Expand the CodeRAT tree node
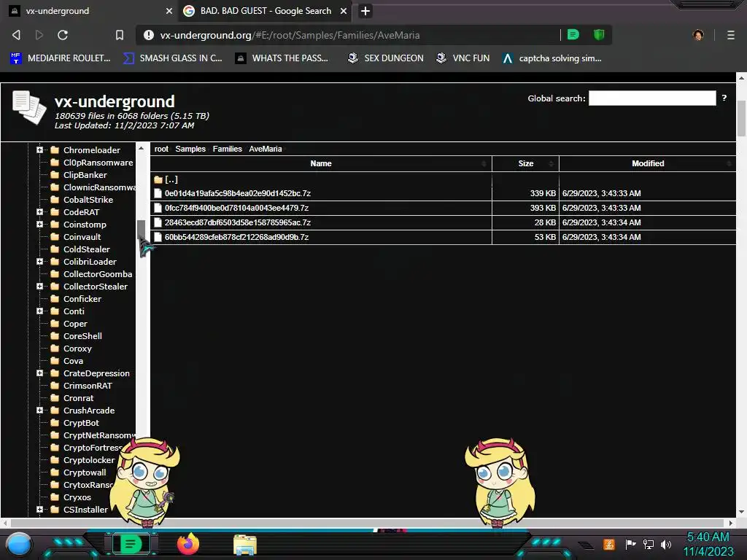The height and width of the screenshot is (560, 747). pyautogui.click(x=39, y=212)
